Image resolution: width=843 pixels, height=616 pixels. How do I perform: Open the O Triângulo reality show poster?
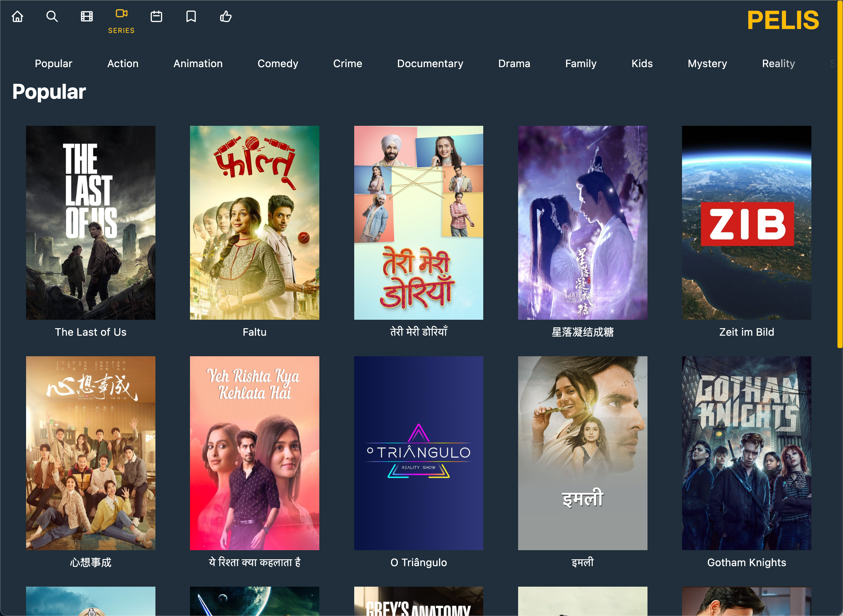pyautogui.click(x=418, y=453)
